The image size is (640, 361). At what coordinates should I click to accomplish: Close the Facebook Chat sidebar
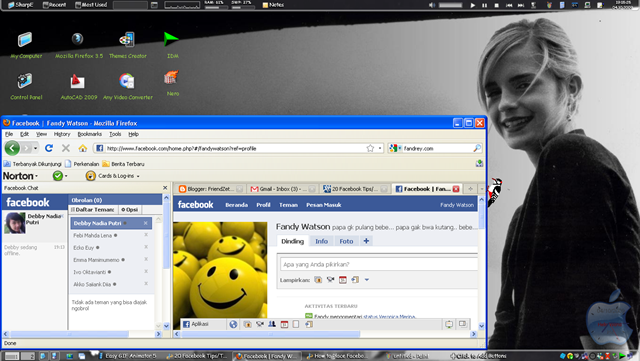(x=165, y=188)
